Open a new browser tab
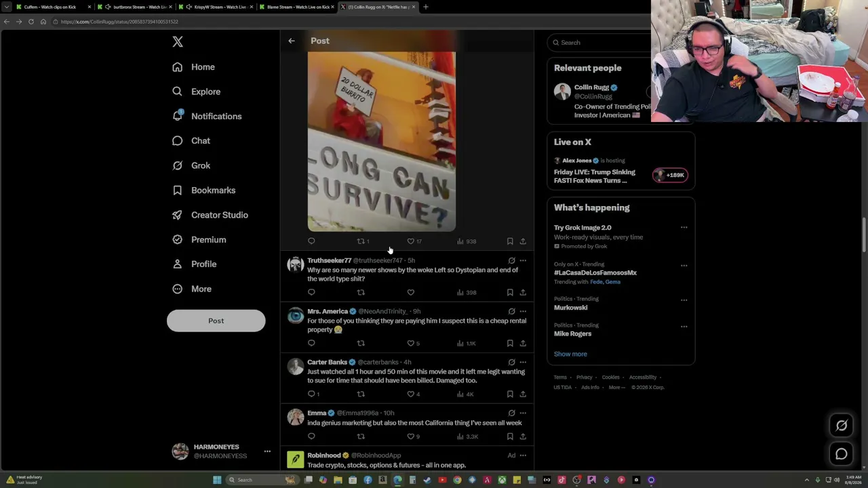This screenshot has height=488, width=868. click(x=426, y=7)
